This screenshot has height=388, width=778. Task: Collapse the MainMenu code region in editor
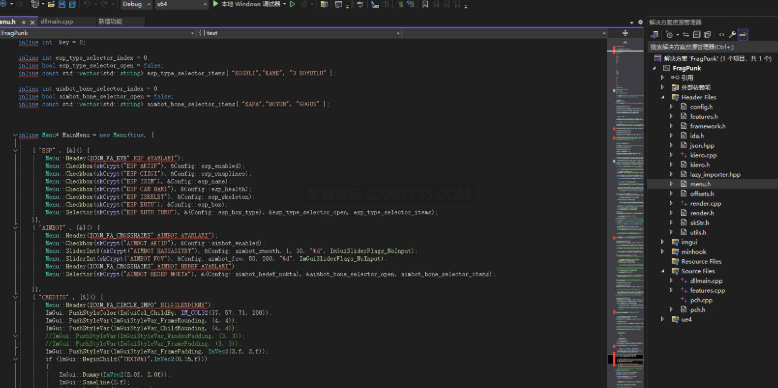click(16, 135)
